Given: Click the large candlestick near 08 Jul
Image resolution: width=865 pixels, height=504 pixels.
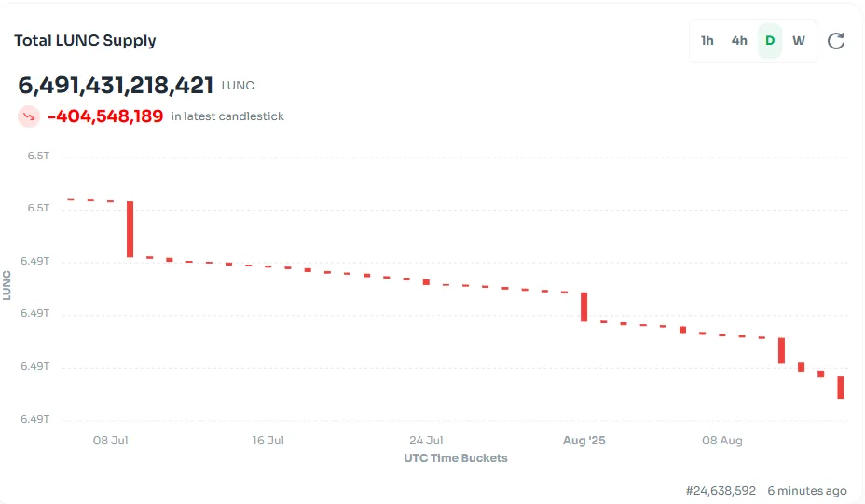Looking at the screenshot, I should tap(130, 229).
